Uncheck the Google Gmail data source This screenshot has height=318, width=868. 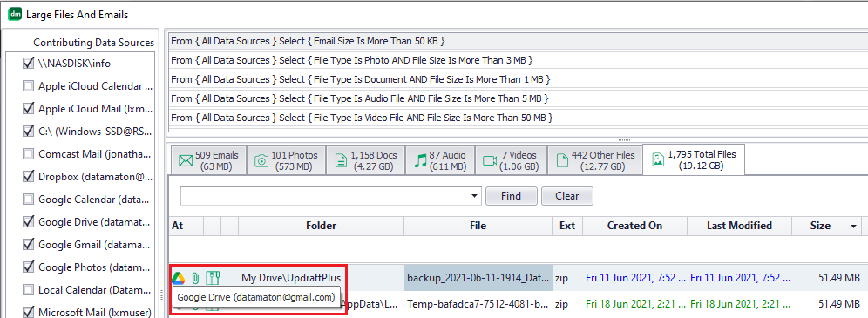click(28, 245)
